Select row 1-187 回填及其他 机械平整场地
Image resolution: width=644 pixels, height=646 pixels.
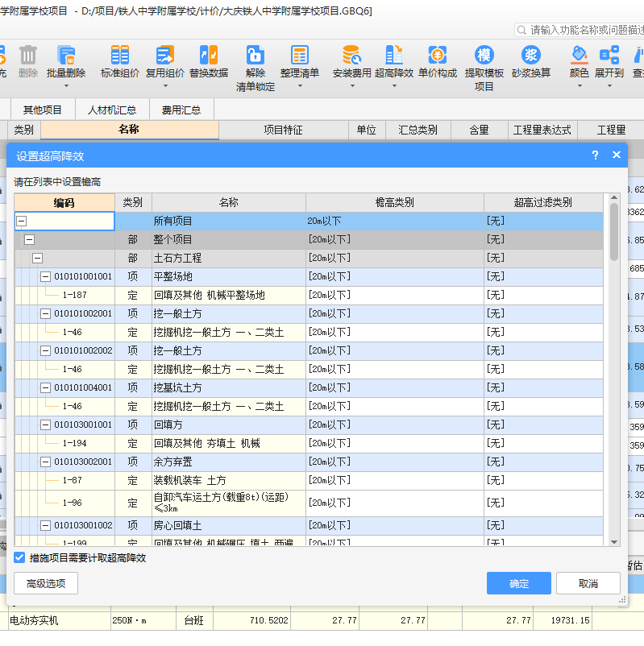coord(309,296)
